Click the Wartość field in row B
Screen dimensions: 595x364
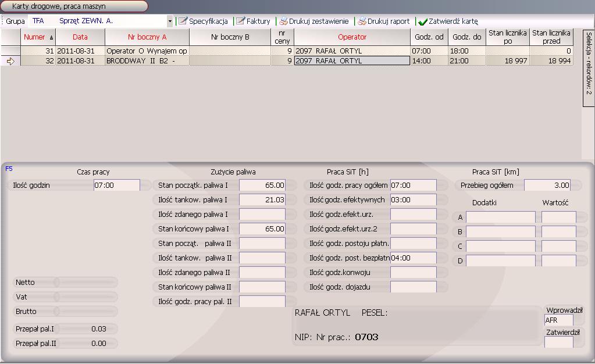point(558,231)
